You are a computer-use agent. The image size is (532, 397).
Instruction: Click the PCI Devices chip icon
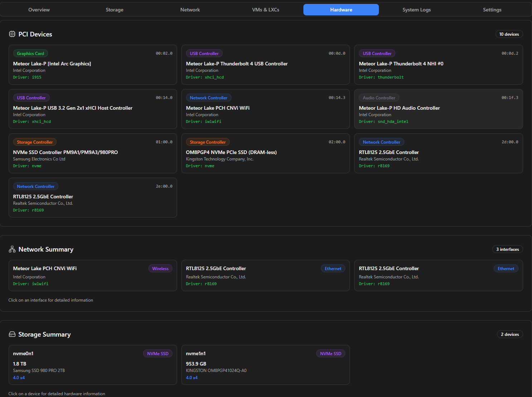tap(12, 34)
